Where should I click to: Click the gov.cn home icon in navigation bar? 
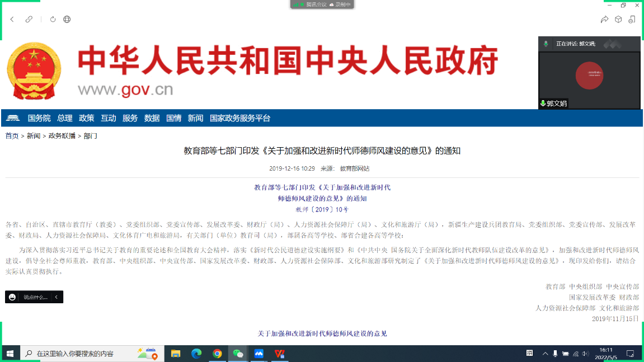(12, 118)
